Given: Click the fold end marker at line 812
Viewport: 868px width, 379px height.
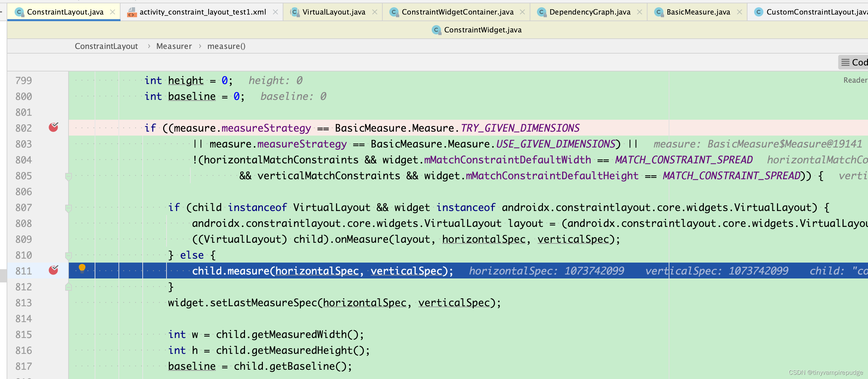Looking at the screenshot, I should [x=69, y=287].
